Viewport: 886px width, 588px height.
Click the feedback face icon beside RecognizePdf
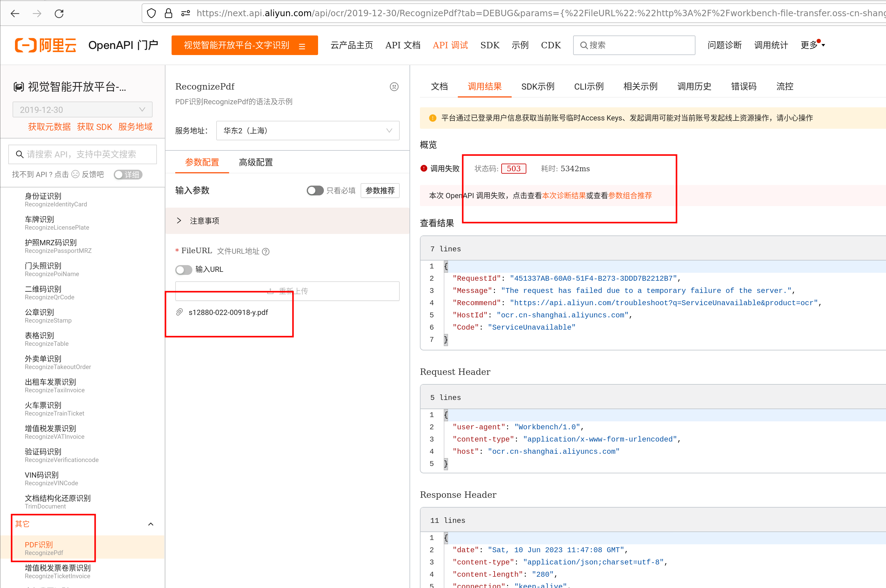coord(394,87)
